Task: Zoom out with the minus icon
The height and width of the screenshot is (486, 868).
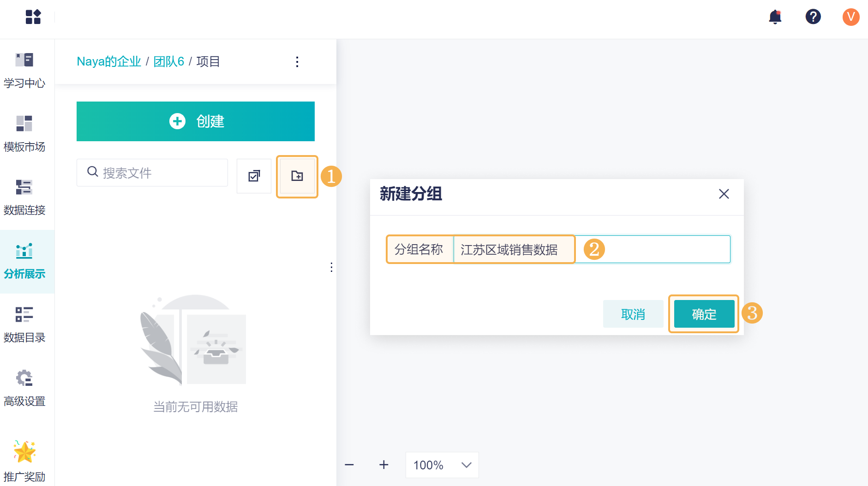Action: [x=349, y=465]
